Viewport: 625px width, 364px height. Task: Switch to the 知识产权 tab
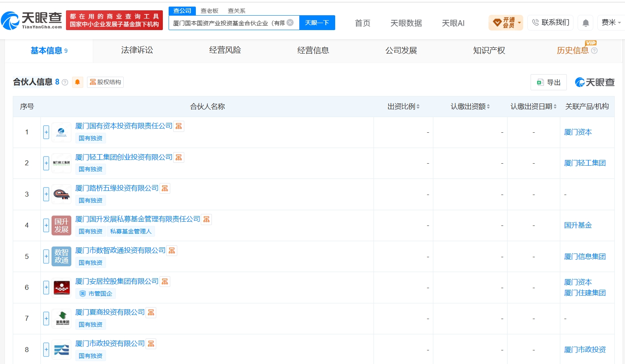tap(489, 50)
